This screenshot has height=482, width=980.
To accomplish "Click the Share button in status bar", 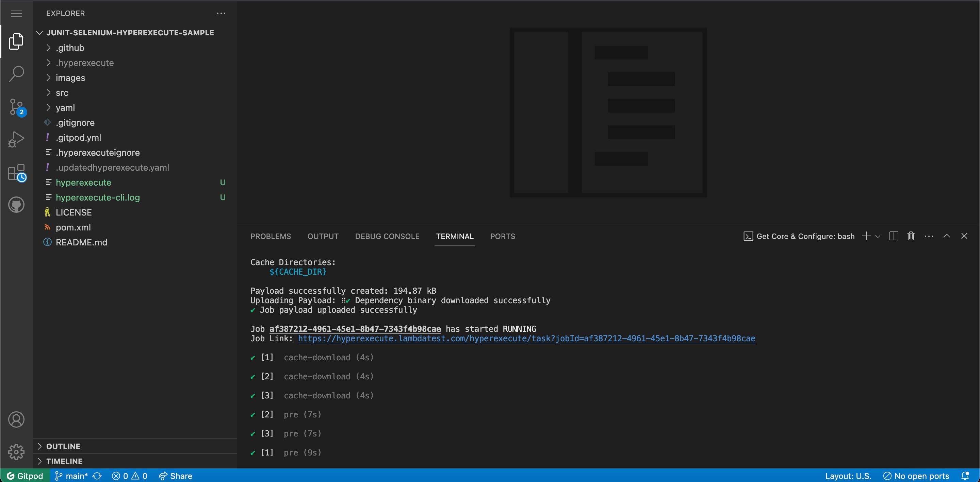I will coord(175,476).
